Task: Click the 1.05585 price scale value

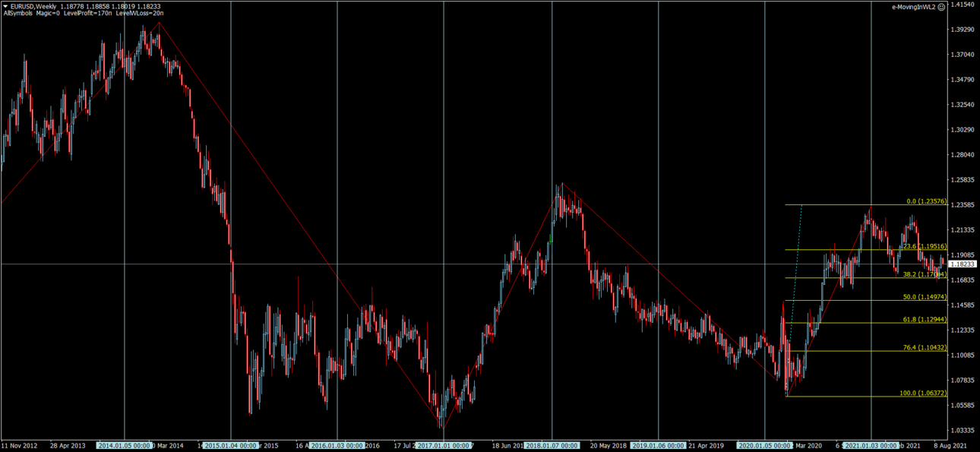Action: click(963, 406)
